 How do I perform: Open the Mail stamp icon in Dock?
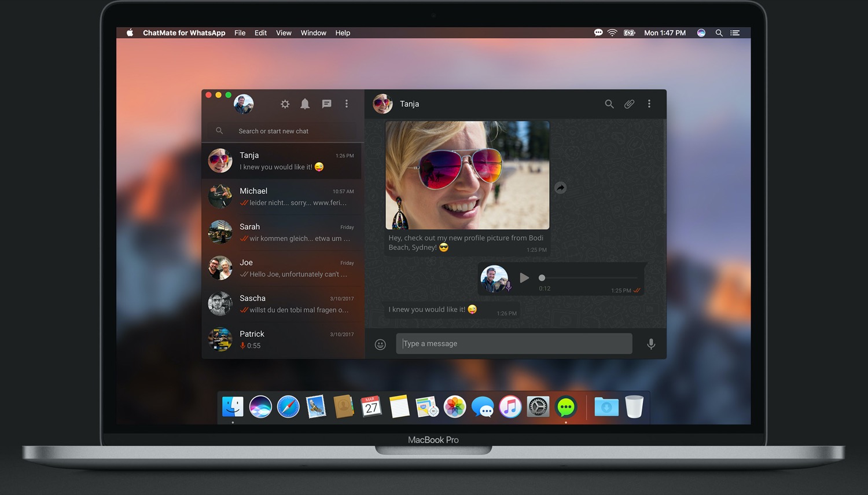(x=316, y=407)
